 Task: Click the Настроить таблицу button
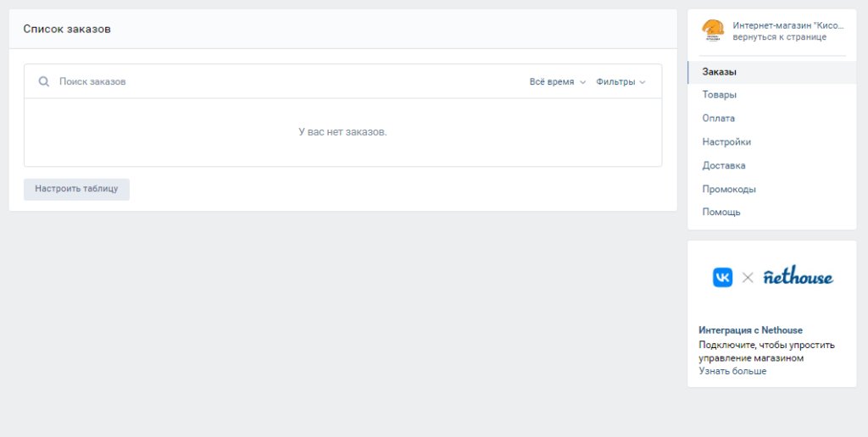(x=76, y=189)
